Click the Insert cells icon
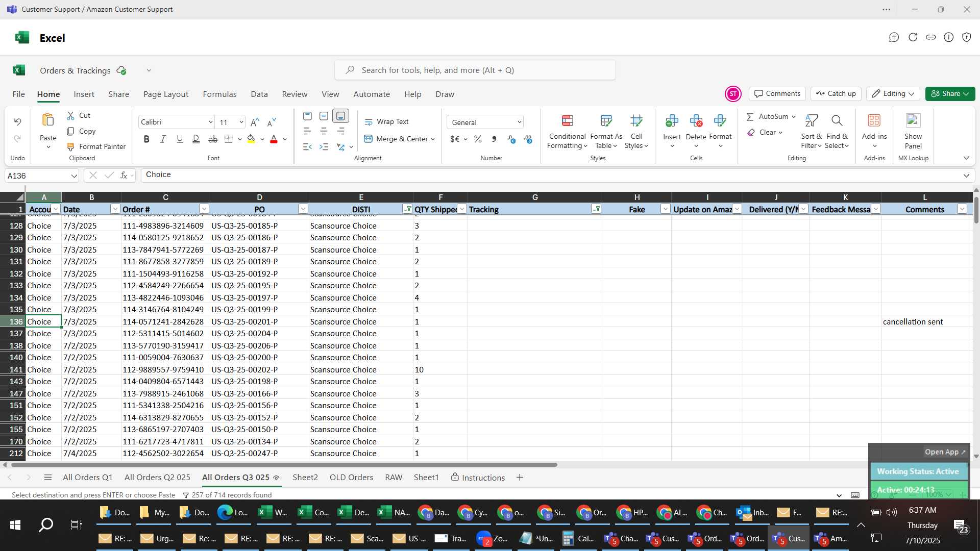Image resolution: width=980 pixels, height=551 pixels. (672, 121)
